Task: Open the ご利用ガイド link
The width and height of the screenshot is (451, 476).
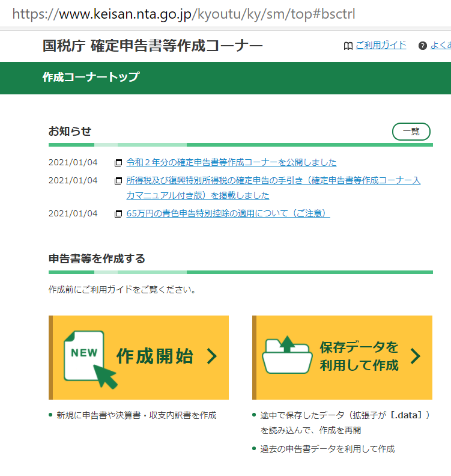Action: point(381,45)
